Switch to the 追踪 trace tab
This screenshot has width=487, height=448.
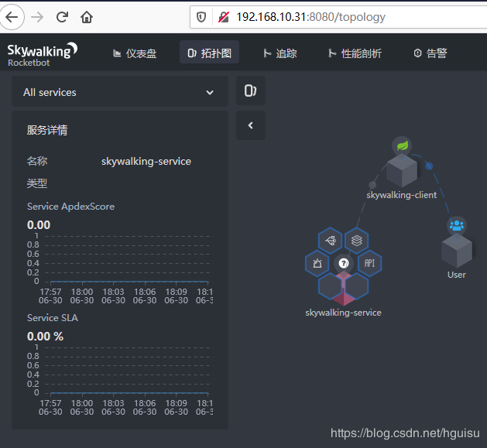(280, 53)
